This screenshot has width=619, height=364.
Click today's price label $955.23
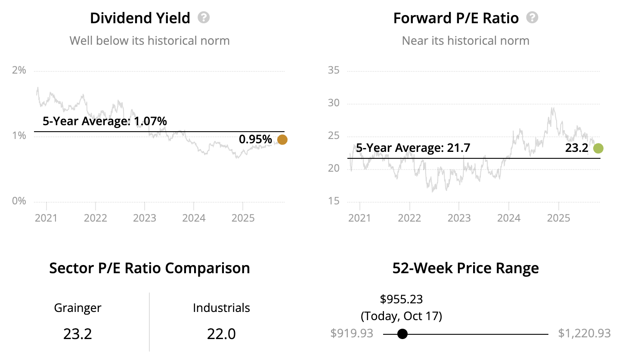tap(401, 299)
